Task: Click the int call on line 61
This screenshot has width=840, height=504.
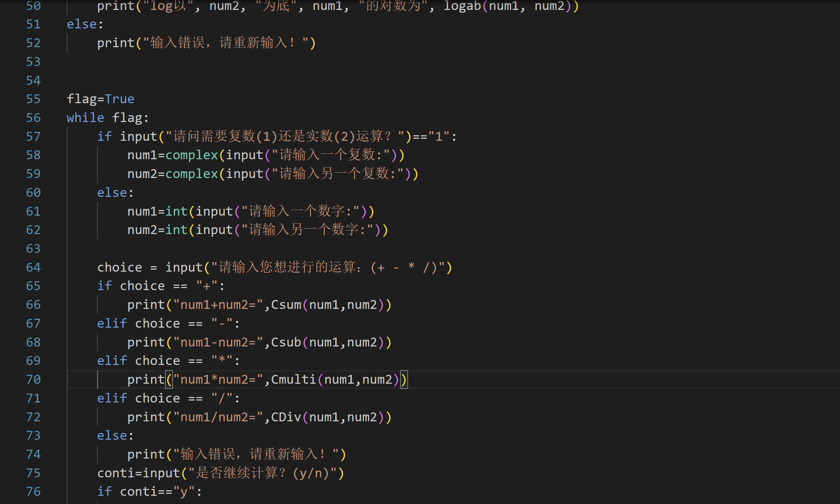Action: click(176, 212)
